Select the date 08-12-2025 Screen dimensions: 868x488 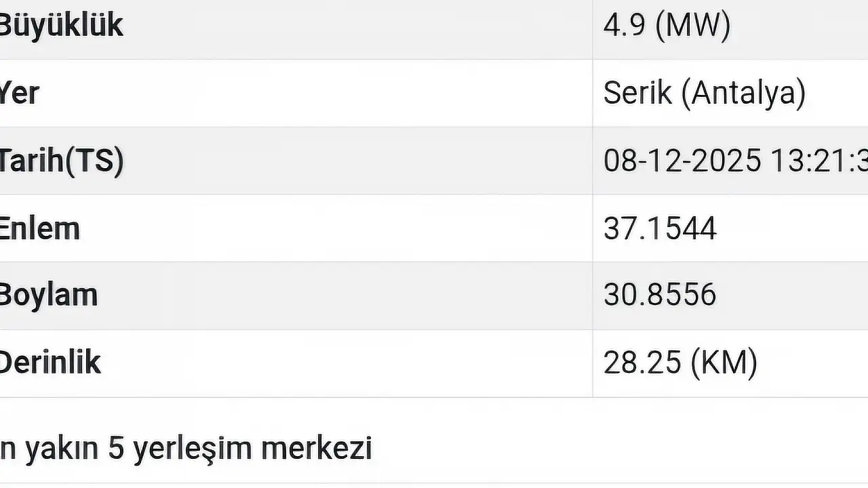(x=682, y=161)
